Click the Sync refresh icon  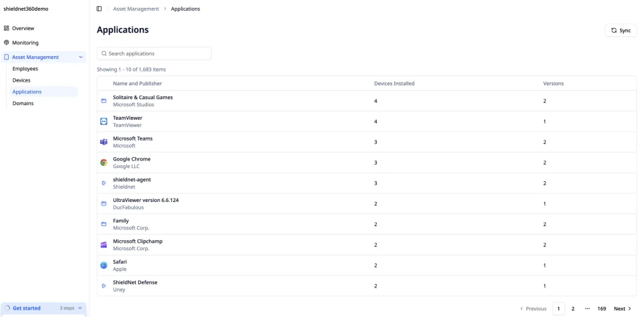614,30
